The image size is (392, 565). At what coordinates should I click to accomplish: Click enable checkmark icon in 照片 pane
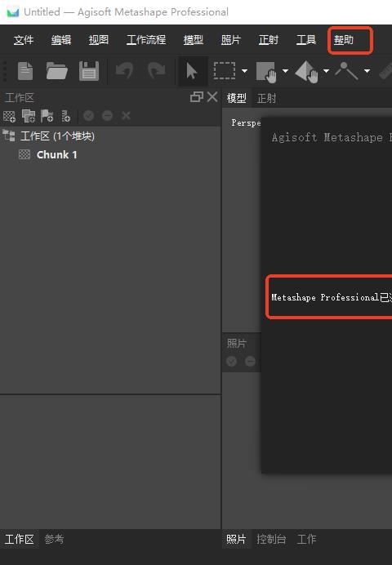[x=232, y=361]
